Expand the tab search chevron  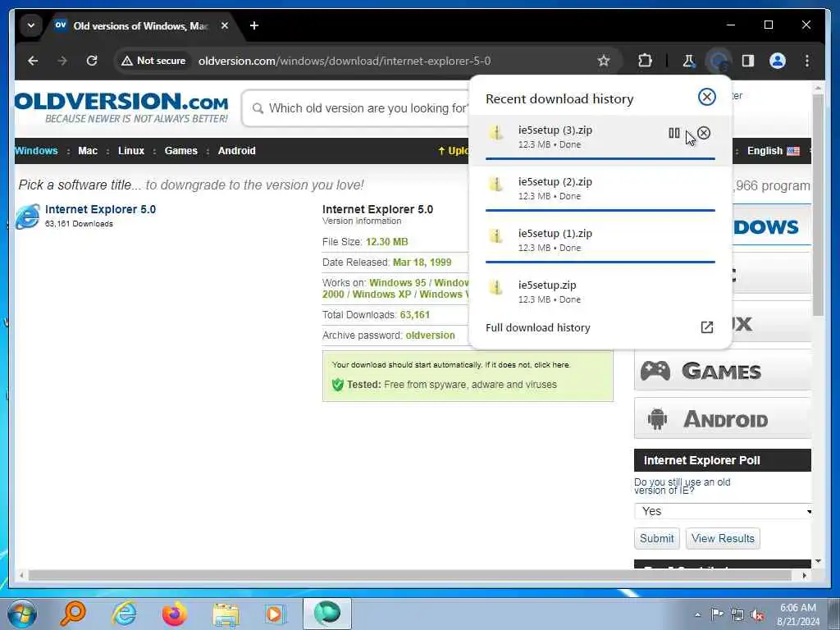31,25
